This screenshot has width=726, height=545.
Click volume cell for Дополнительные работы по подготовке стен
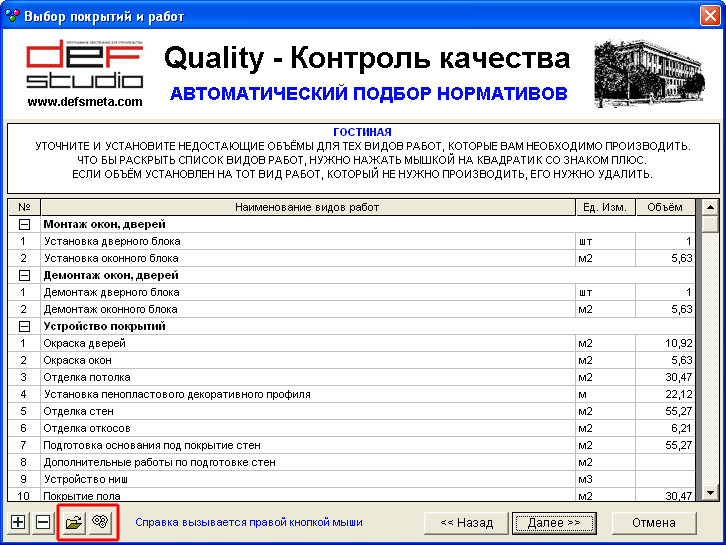(x=665, y=462)
